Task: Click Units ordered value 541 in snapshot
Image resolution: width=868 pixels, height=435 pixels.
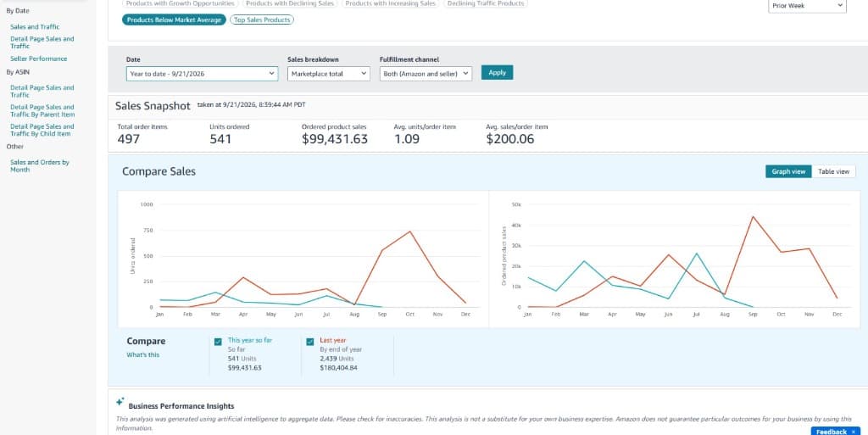Action: click(220, 139)
